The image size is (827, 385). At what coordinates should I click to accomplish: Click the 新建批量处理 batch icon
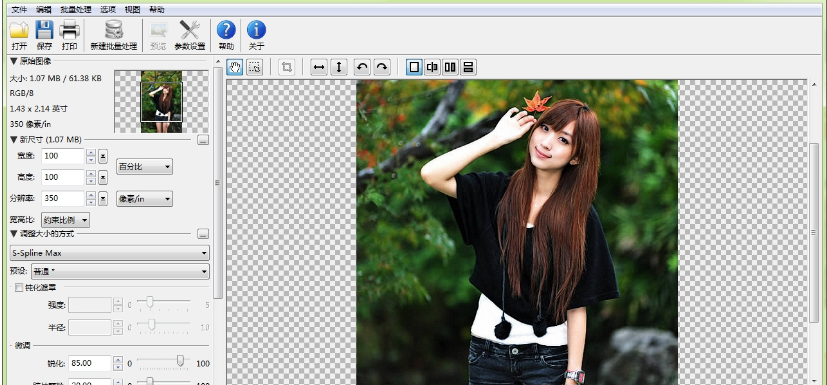tap(113, 30)
